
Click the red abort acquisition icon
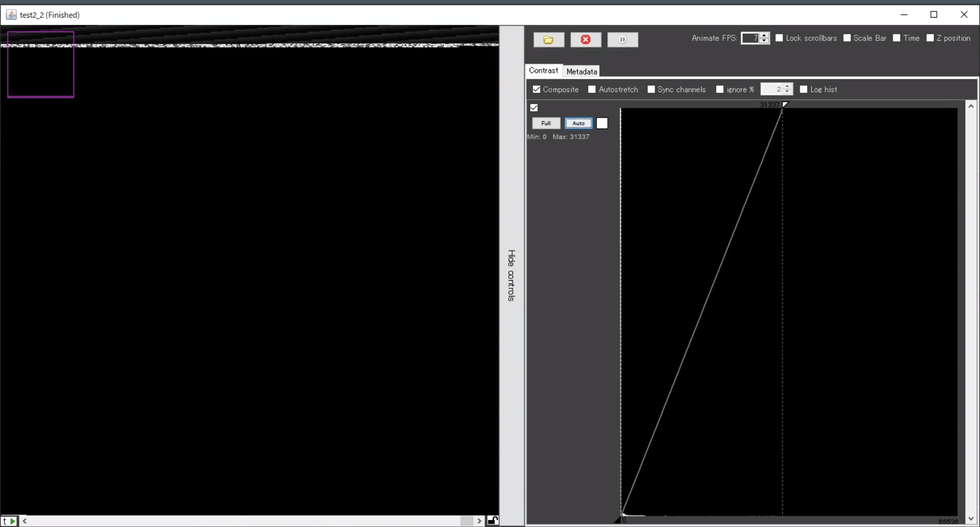tap(586, 40)
